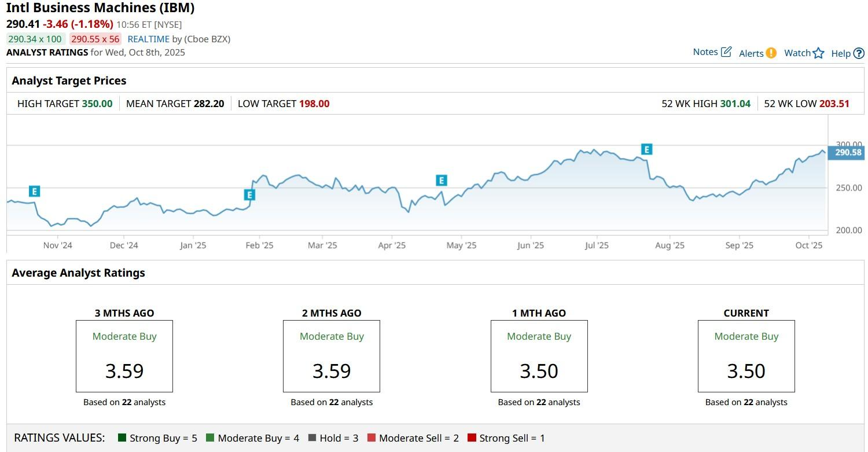868x452 pixels.
Task: Click the Strong Sell red legend swatch
Action: pyautogui.click(x=472, y=438)
